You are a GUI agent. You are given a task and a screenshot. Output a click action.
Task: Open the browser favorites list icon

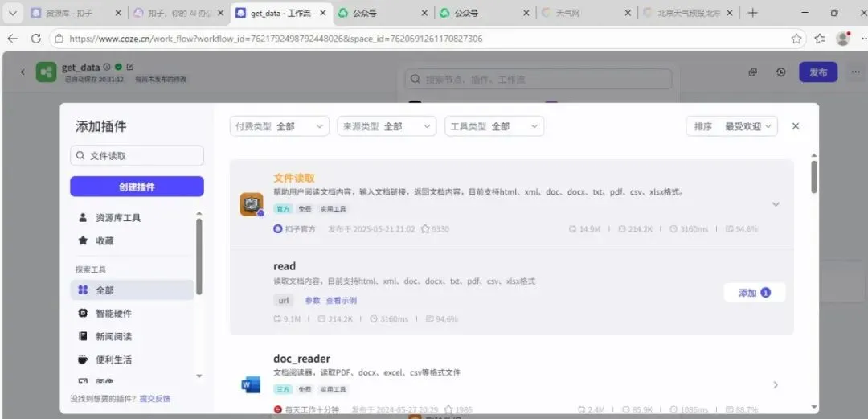pos(820,39)
